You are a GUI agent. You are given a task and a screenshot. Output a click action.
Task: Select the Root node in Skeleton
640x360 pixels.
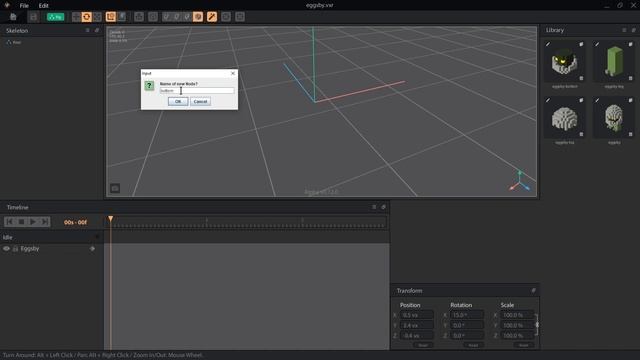point(14,42)
